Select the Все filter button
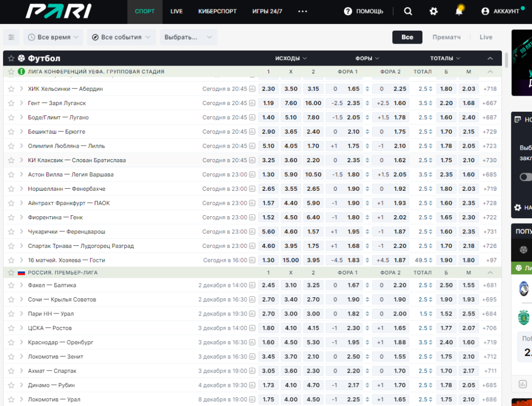Viewport: 532px width, 406px height. click(407, 37)
